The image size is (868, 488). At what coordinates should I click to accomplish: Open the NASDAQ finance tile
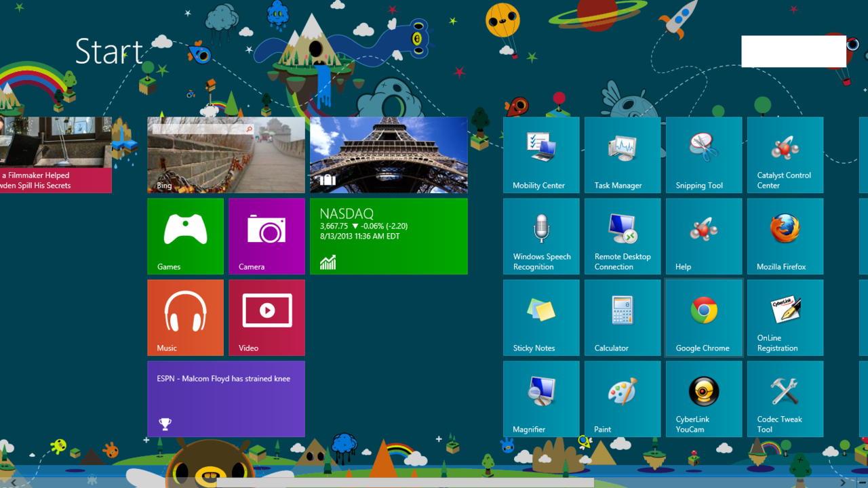(389, 237)
